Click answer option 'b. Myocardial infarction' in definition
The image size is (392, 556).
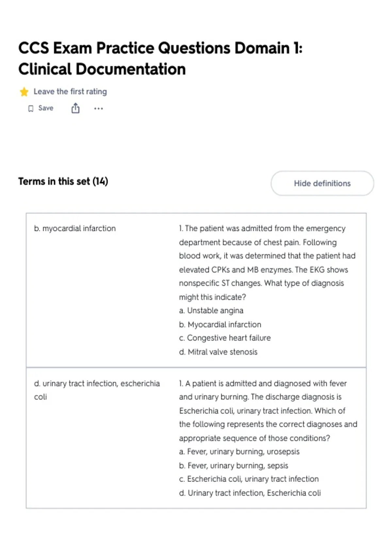click(220, 324)
